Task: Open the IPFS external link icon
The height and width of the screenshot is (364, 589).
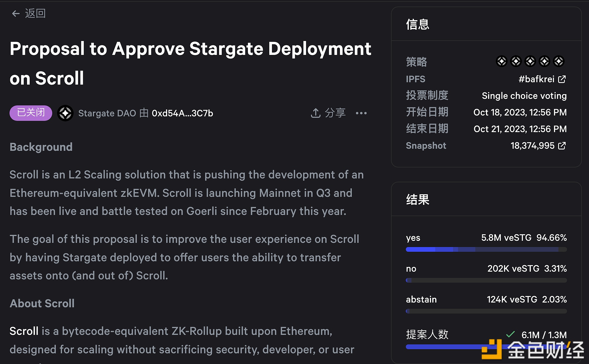Action: click(562, 79)
